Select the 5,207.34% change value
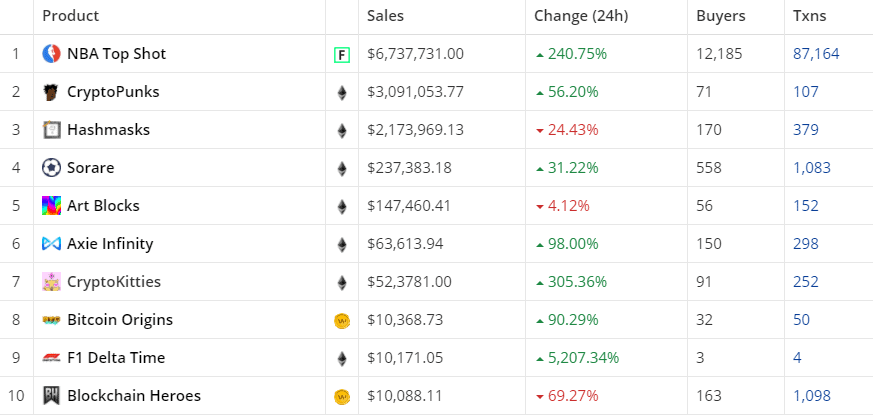Screen dimensions: 873x415 tap(583, 358)
